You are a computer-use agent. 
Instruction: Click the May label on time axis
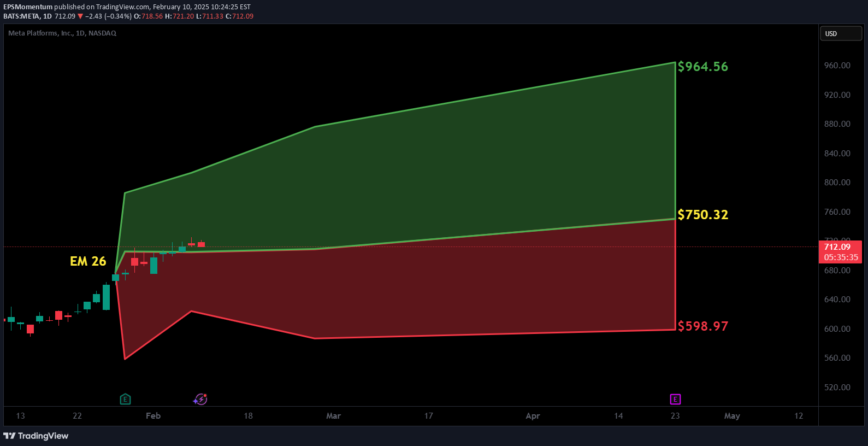tap(732, 416)
